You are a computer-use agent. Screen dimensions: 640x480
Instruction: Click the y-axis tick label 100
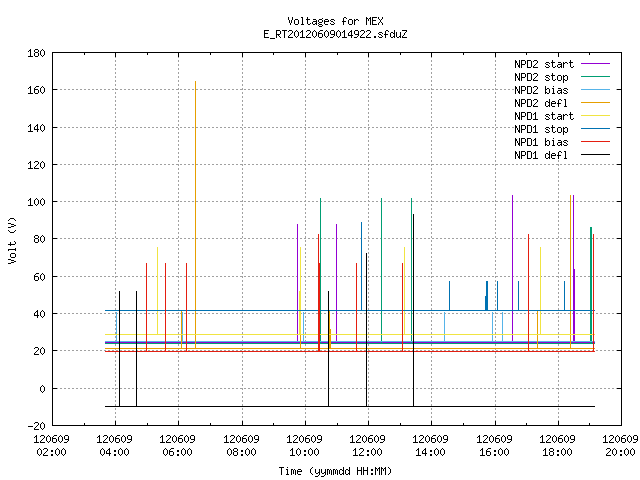36,202
